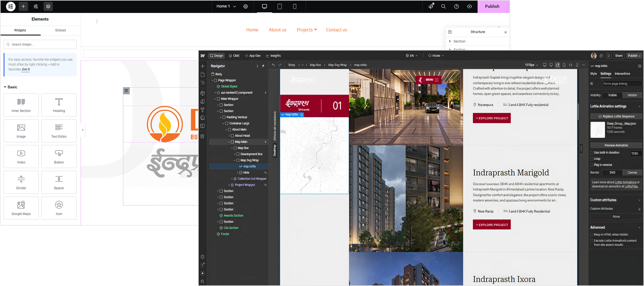Click the Webflow preview play icon
644x286 pixels.
tap(609, 56)
